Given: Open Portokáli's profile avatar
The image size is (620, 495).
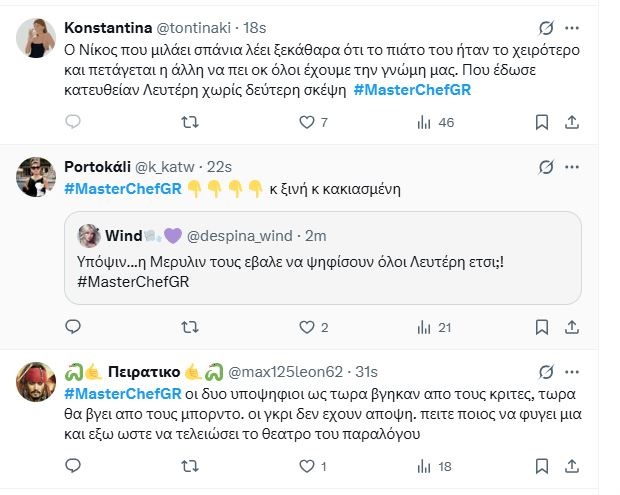Looking at the screenshot, I should [x=35, y=177].
